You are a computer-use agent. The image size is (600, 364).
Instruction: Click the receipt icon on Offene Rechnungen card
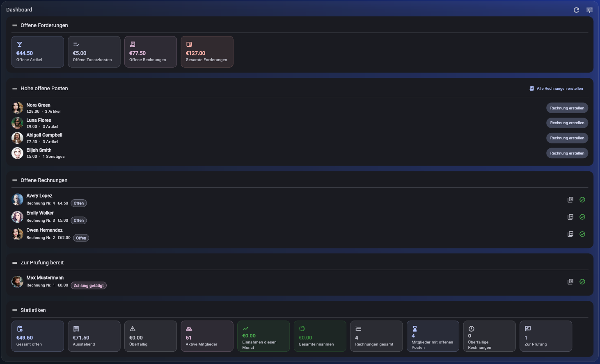coord(133,44)
